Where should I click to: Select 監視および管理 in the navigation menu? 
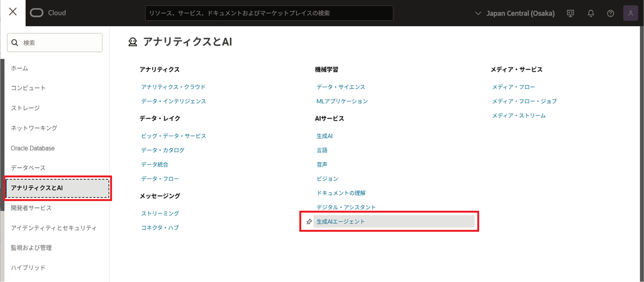(x=31, y=248)
